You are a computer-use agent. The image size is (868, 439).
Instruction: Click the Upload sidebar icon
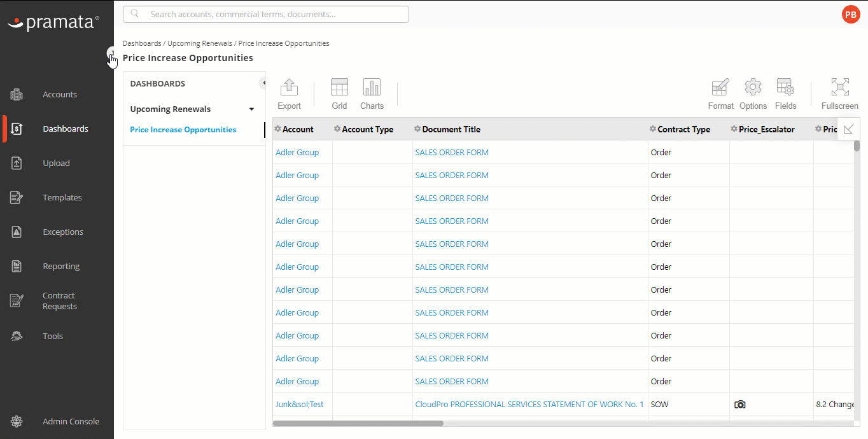[17, 164]
